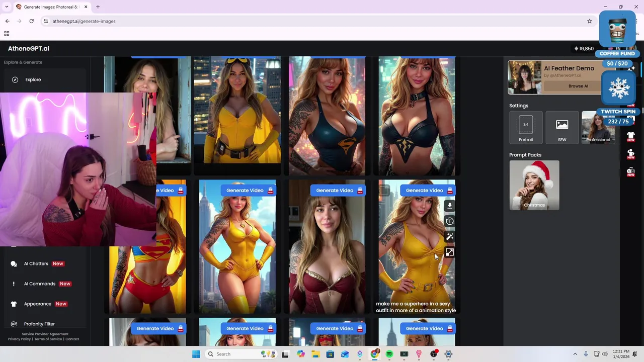Click the address bar URL

(x=84, y=21)
